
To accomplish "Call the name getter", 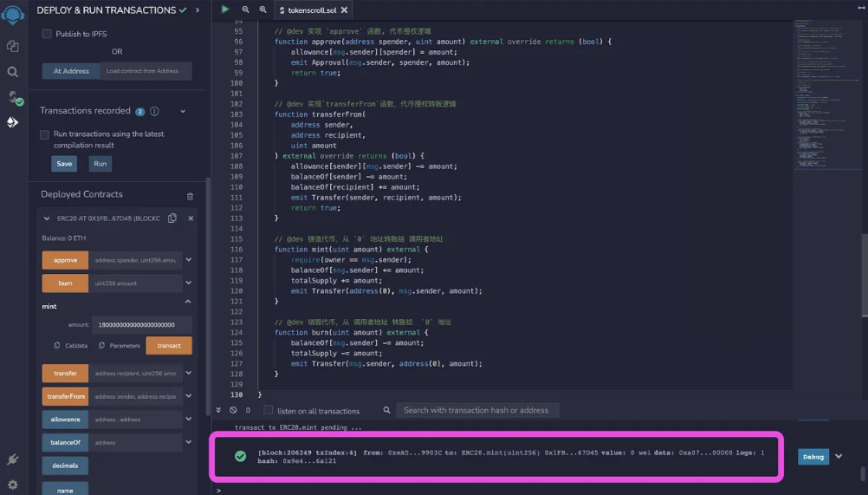I will coord(65,488).
